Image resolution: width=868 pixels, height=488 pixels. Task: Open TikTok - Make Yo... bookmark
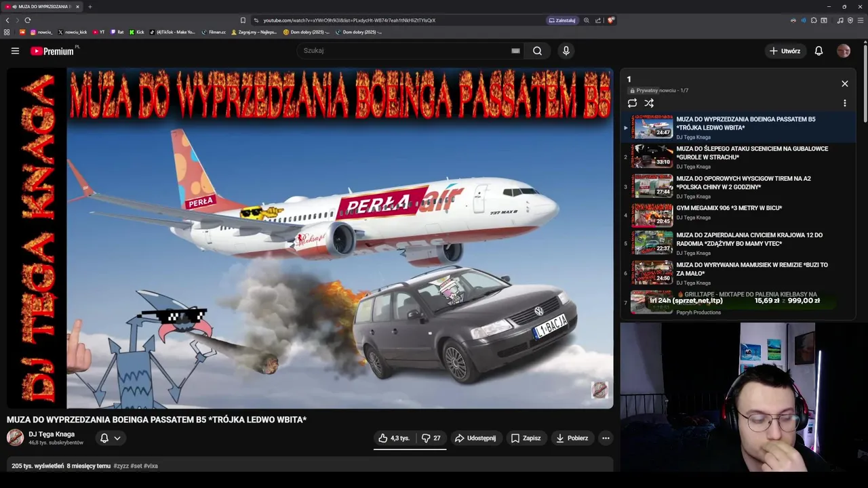(172, 32)
